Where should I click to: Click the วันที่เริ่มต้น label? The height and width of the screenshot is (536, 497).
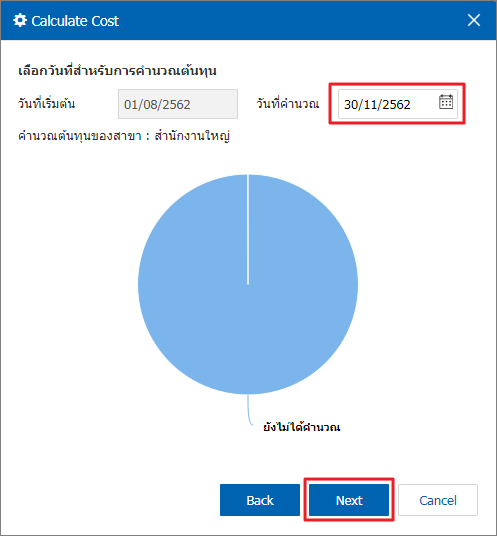coord(46,104)
